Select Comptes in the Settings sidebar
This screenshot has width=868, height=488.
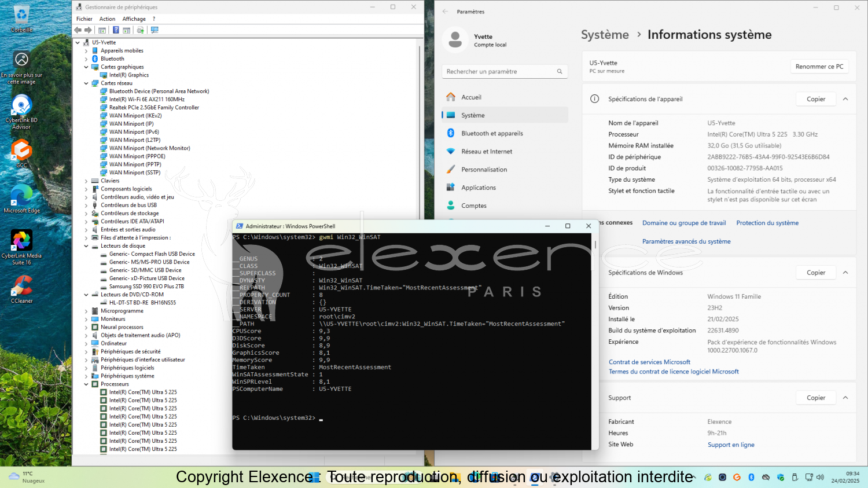pos(505,206)
